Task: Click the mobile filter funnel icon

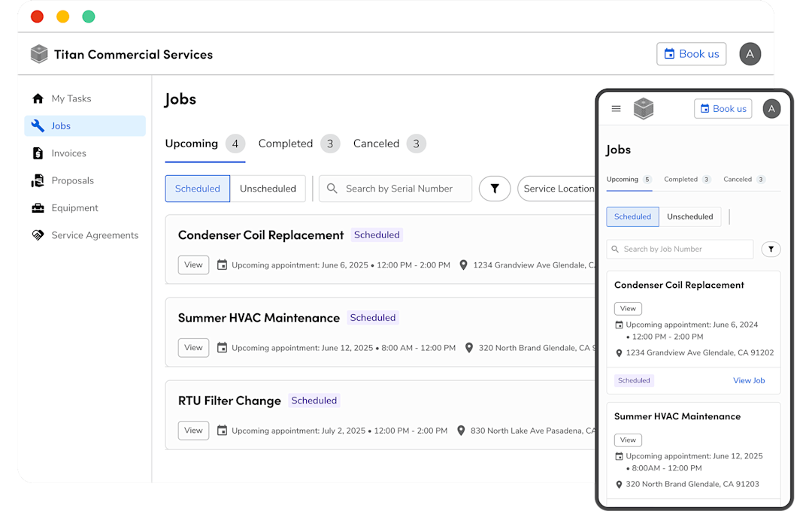Action: pos(771,249)
